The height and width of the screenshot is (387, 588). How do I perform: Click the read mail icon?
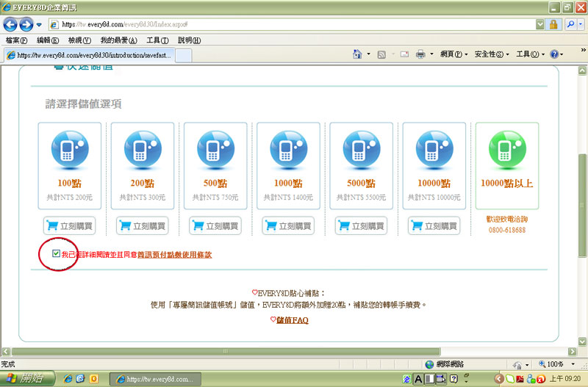404,54
